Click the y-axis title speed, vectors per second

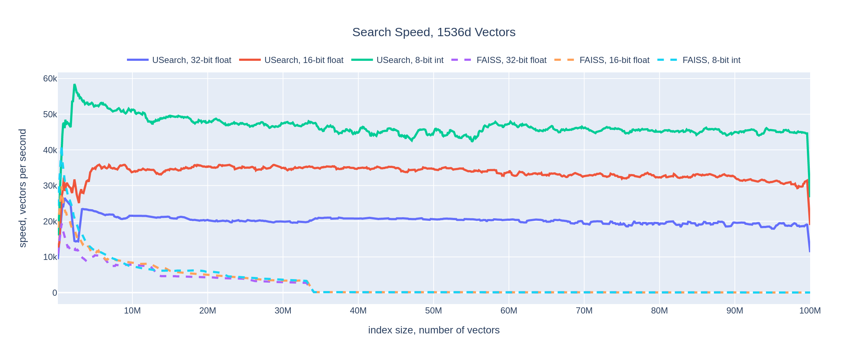point(22,188)
